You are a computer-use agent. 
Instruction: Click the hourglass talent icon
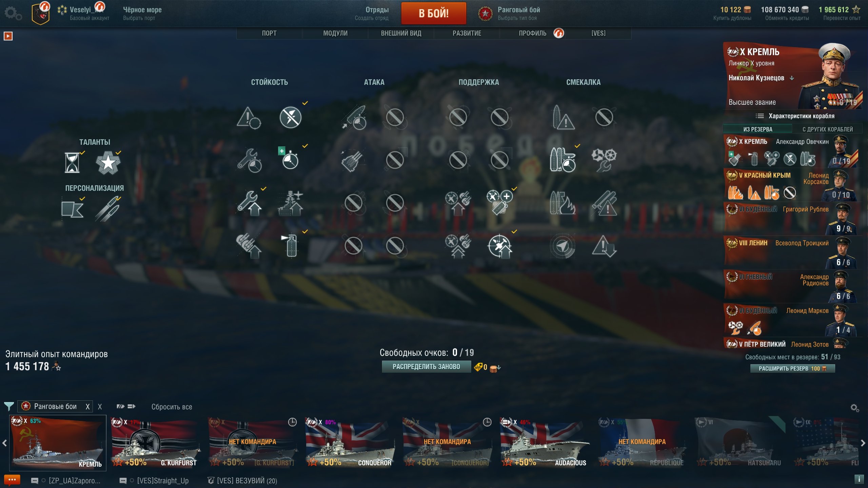point(72,163)
